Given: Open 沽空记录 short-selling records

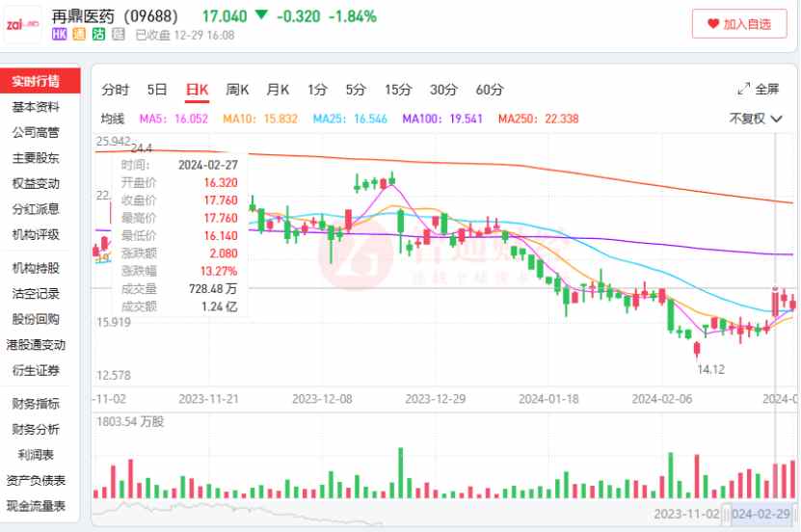Looking at the screenshot, I should coord(36,294).
